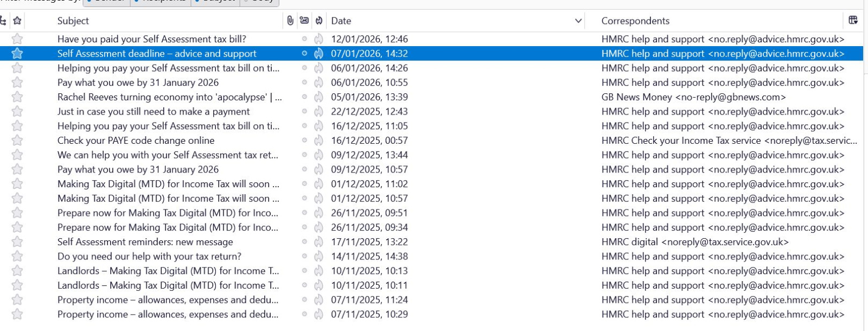Mark 'Self Assessment reminders: new message' as spam

coord(319,242)
